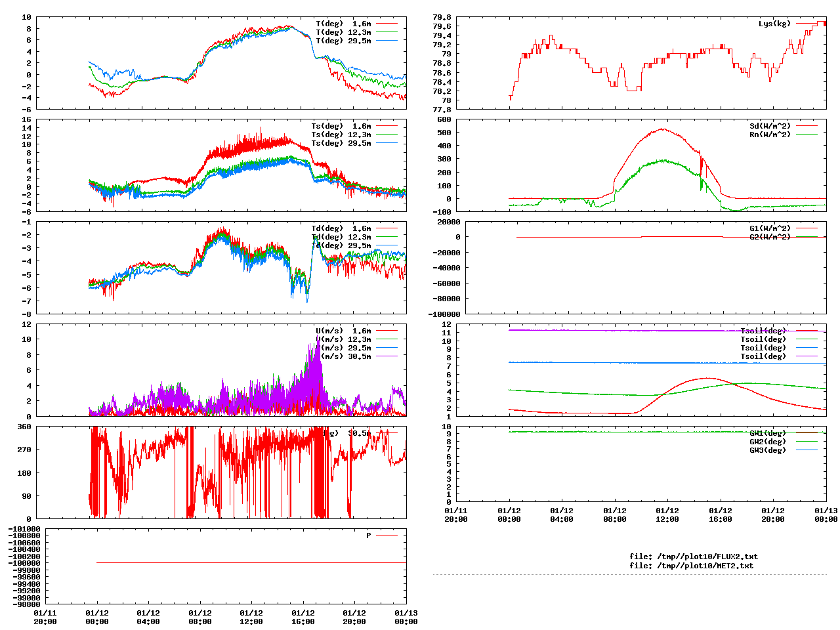Click '01/13 00:00' under the GW plot
The image size is (840, 630).
[x=826, y=514]
